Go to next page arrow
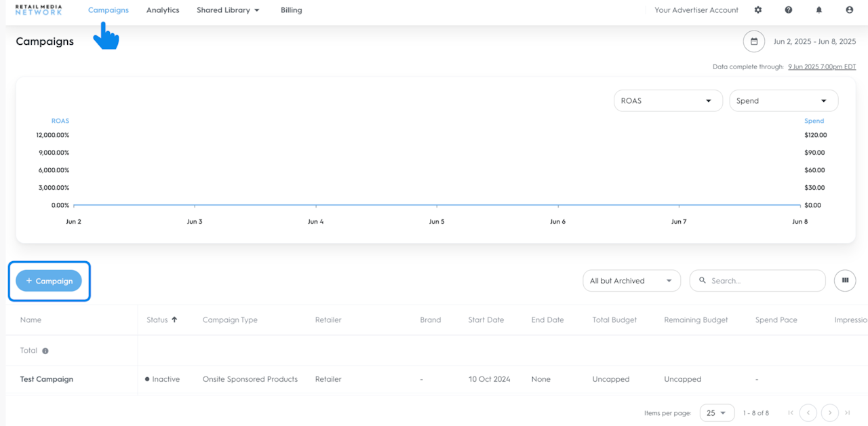The width and height of the screenshot is (868, 426). click(829, 412)
